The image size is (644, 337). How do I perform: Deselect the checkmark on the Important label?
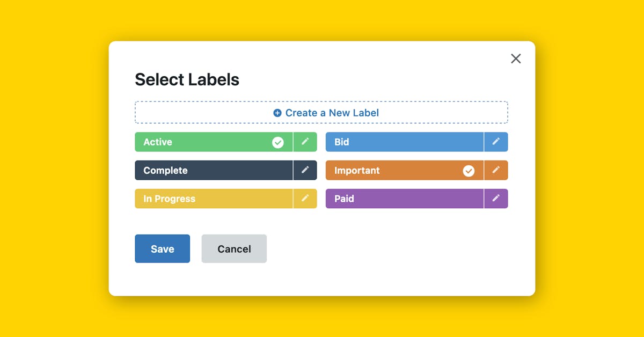point(469,171)
